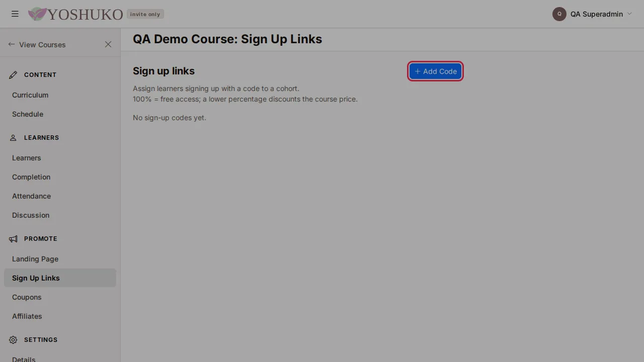Open the Coupons page
Viewport: 644px width, 362px height.
[x=60, y=297]
